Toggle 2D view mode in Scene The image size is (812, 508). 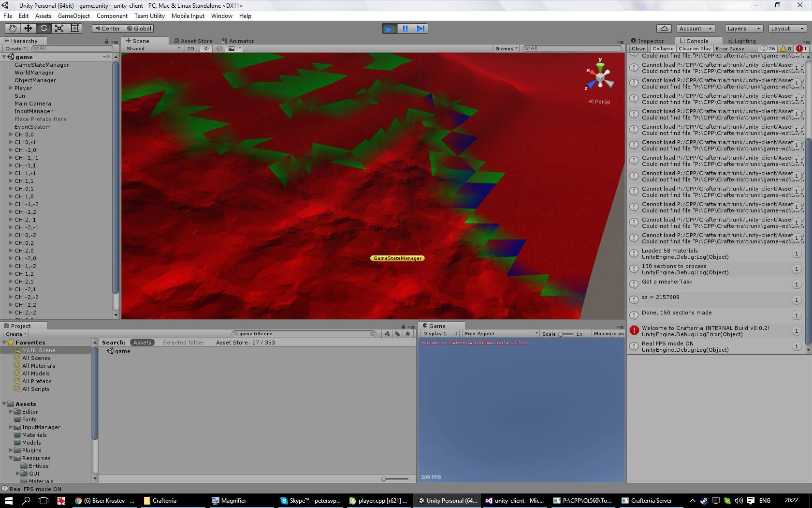pos(190,48)
